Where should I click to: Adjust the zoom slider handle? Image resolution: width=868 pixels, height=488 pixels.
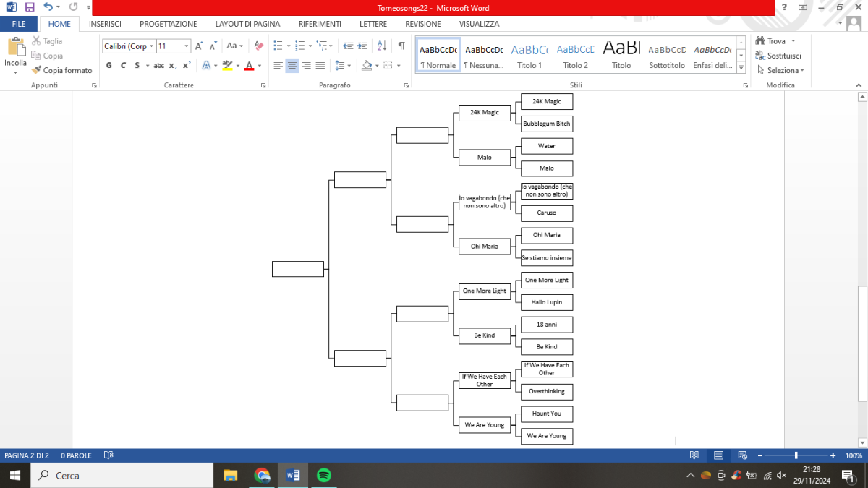click(x=796, y=455)
